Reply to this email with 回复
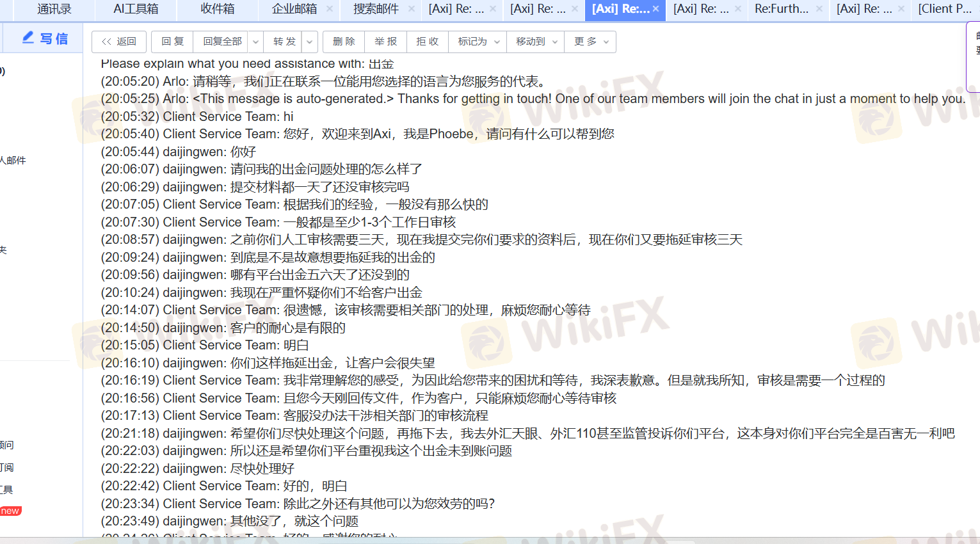 [172, 42]
